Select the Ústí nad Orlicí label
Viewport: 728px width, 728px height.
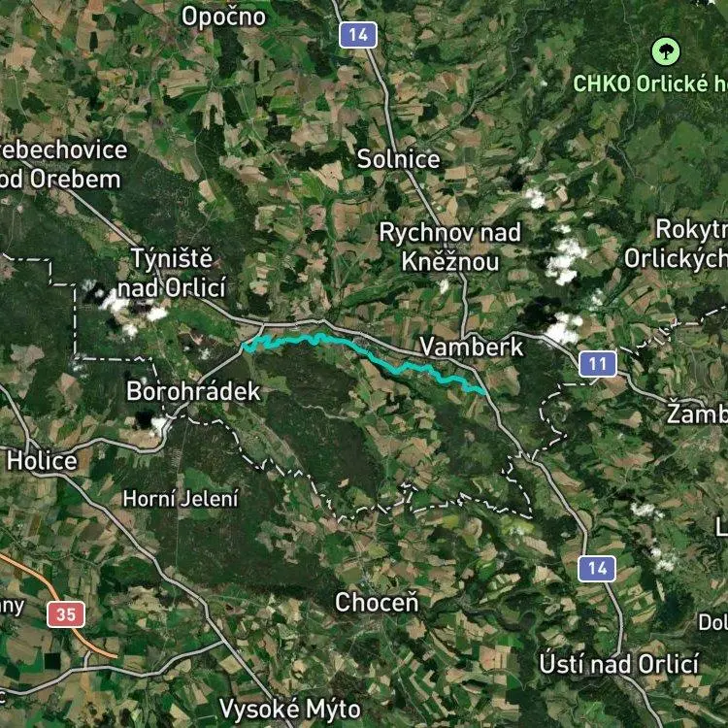(619, 664)
